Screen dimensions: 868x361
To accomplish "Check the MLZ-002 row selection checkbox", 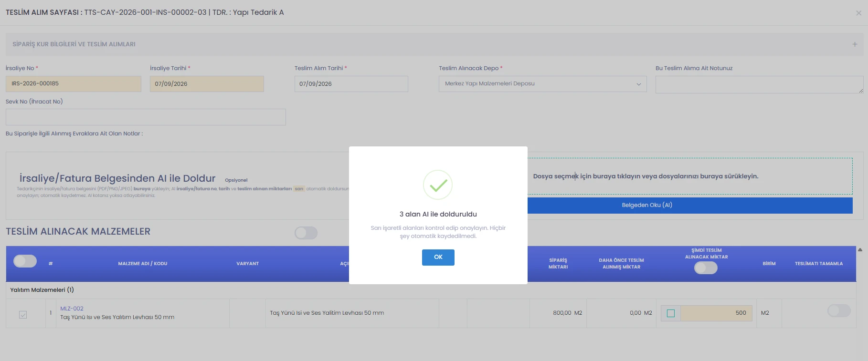I will [x=23, y=315].
